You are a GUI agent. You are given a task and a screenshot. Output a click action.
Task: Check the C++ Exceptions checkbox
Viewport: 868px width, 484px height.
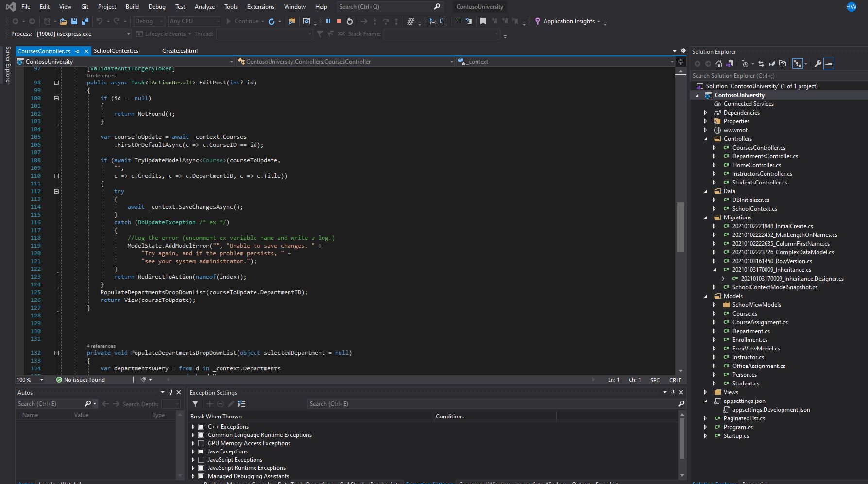[201, 427]
